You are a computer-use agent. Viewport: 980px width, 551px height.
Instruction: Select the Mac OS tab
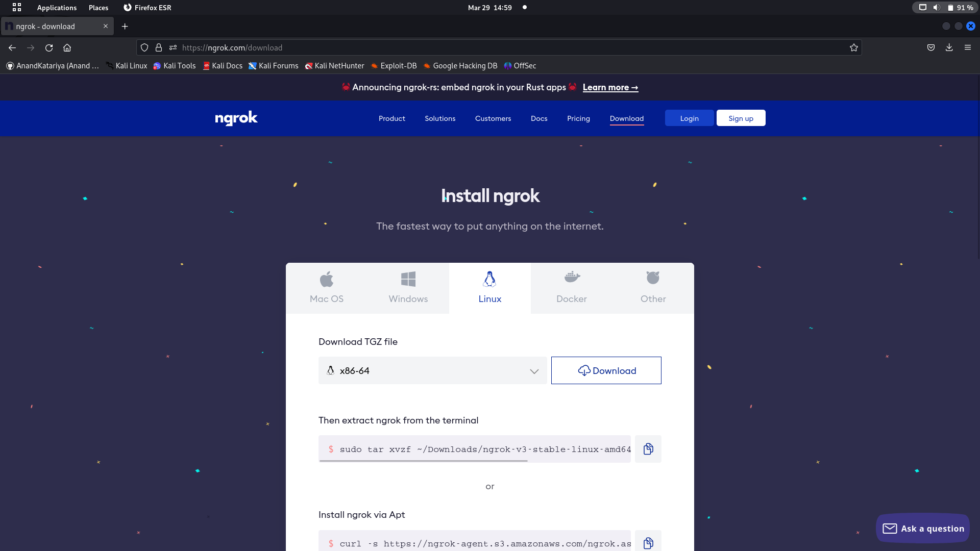[x=326, y=288]
